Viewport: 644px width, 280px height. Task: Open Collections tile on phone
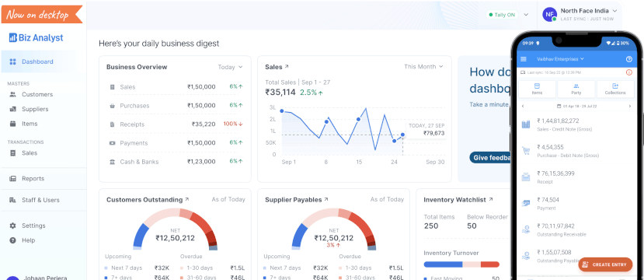(614, 89)
